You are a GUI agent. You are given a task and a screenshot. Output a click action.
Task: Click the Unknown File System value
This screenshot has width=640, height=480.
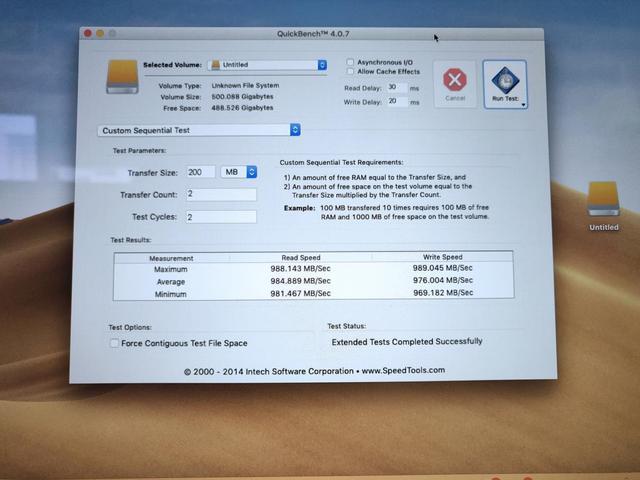coord(245,85)
